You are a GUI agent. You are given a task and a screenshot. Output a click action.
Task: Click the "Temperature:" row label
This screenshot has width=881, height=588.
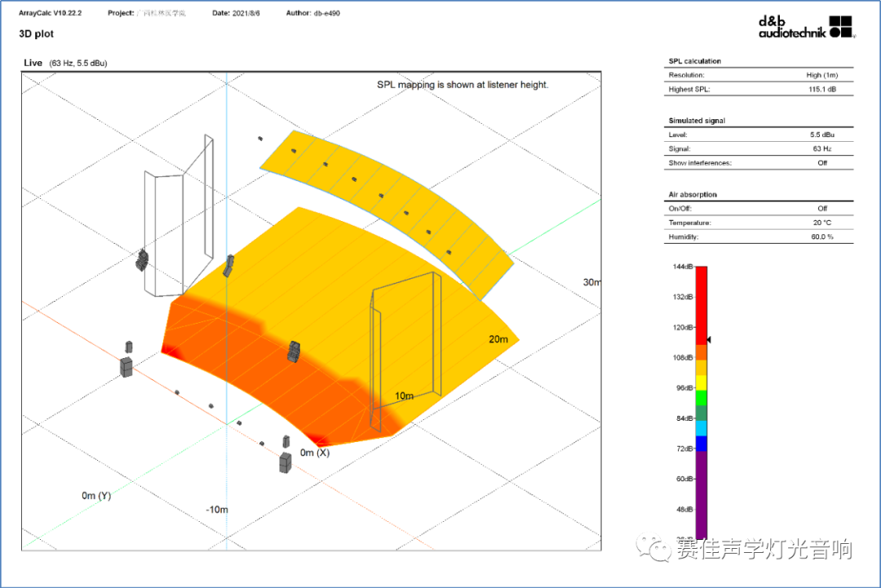[689, 223]
